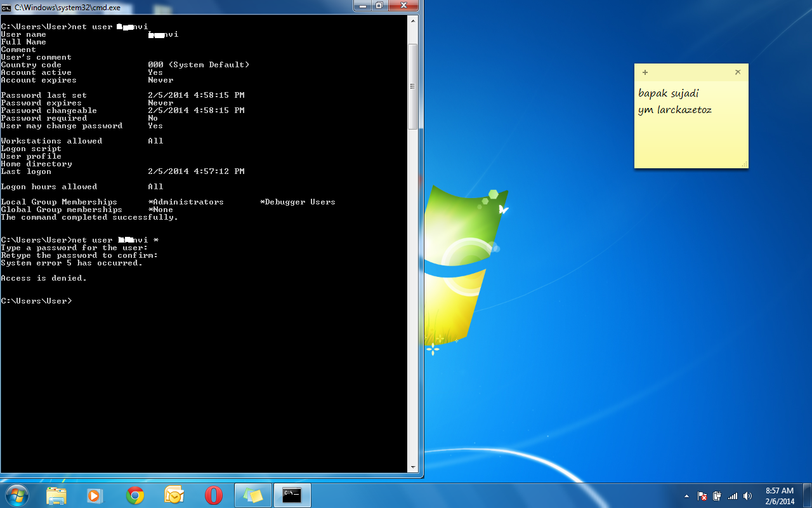This screenshot has height=508, width=812.
Task: Open cmd.exe system menu icon in title bar
Action: coord(6,7)
